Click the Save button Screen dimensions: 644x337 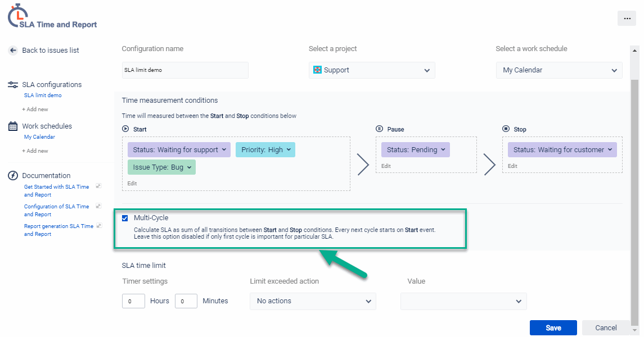coord(553,328)
